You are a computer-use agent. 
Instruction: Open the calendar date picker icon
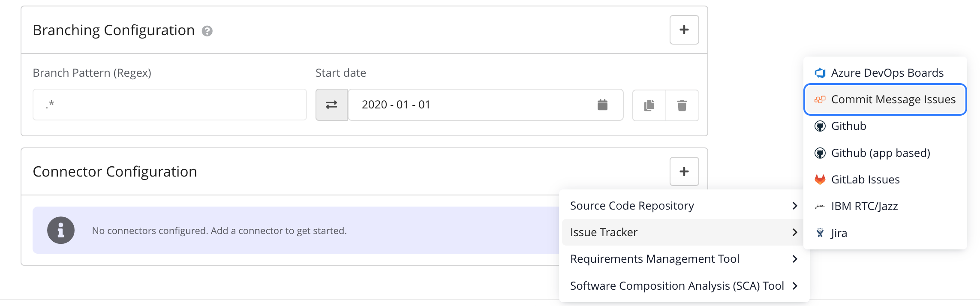click(602, 105)
